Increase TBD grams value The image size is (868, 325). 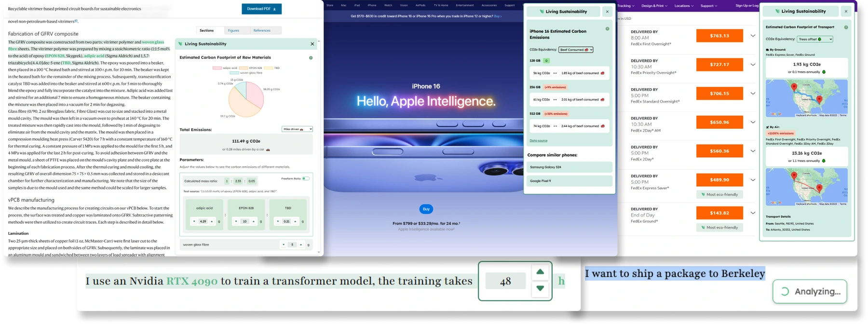(x=295, y=222)
